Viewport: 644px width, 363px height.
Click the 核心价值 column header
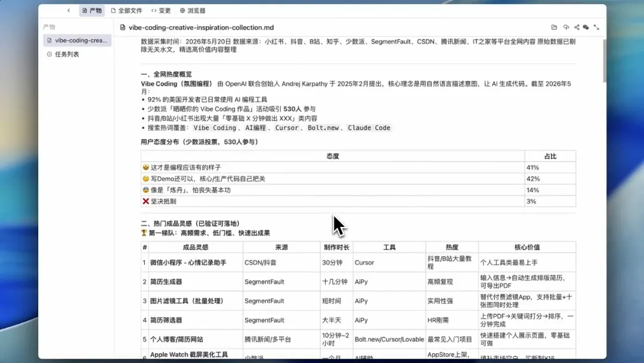click(527, 247)
